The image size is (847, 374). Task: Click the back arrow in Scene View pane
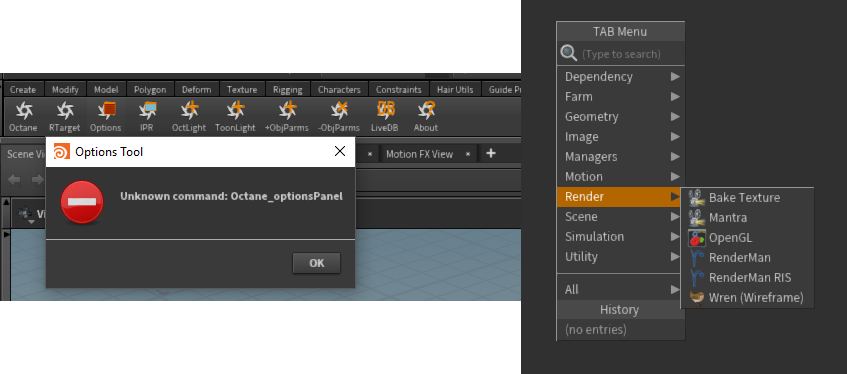coord(14,179)
